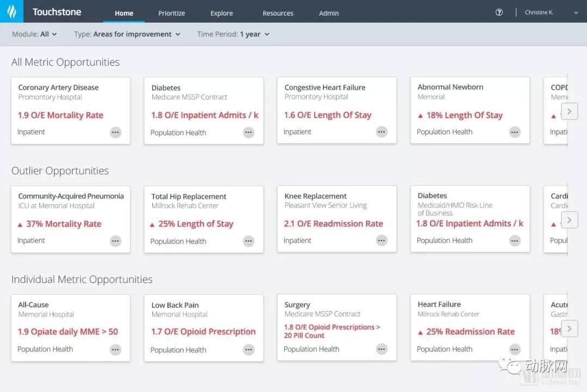
Task: Open the 1.8 O/E Opioid Prescriptions > 20 Pill Count metric
Action: tap(332, 331)
